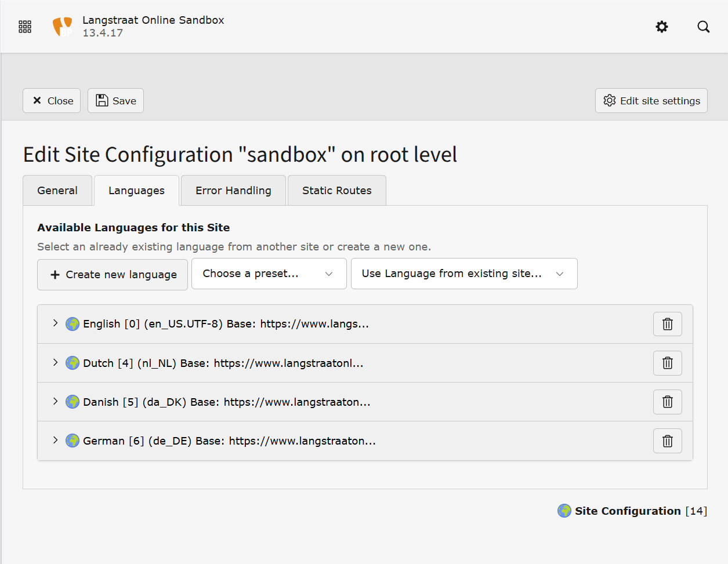This screenshot has width=728, height=564.
Task: Switch to the Error Handling tab
Action: [233, 191]
